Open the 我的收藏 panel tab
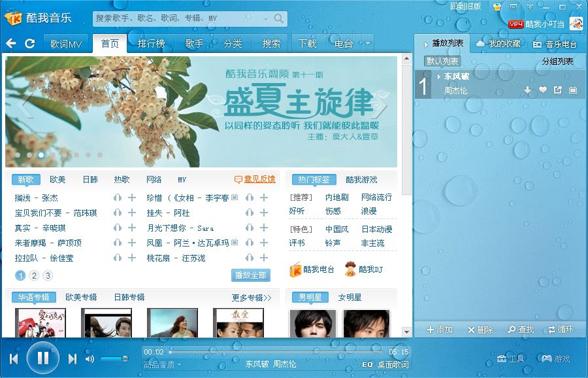Viewport: 588px width, 378px height. point(498,44)
